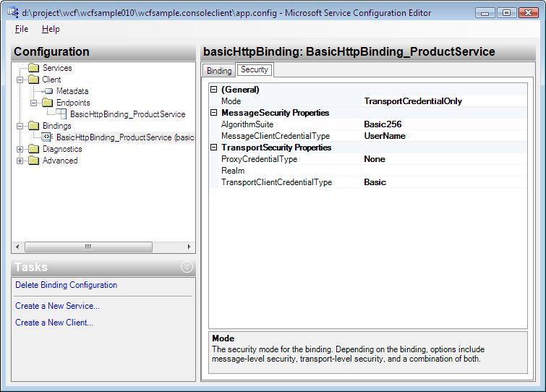This screenshot has height=392, width=546.
Task: Select the Metadata node icon
Action: [48, 91]
